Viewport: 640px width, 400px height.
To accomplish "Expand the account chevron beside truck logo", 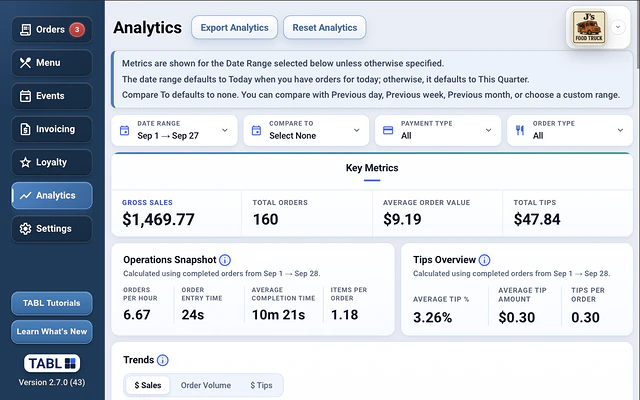I will click(618, 27).
